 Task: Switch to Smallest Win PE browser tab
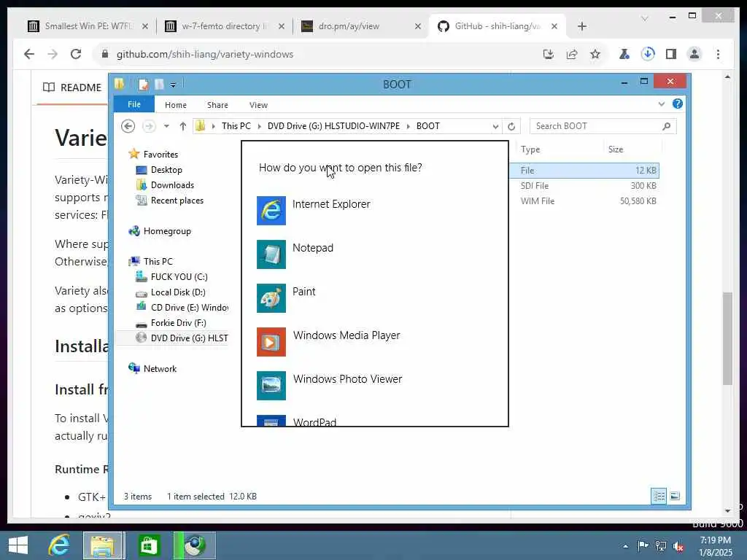(x=88, y=26)
